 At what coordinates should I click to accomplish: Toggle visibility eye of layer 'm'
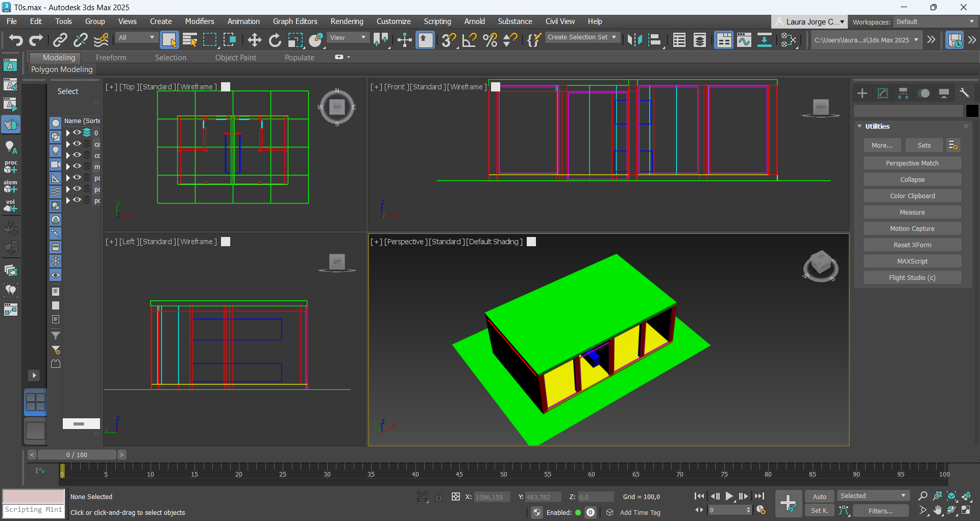coord(77,166)
